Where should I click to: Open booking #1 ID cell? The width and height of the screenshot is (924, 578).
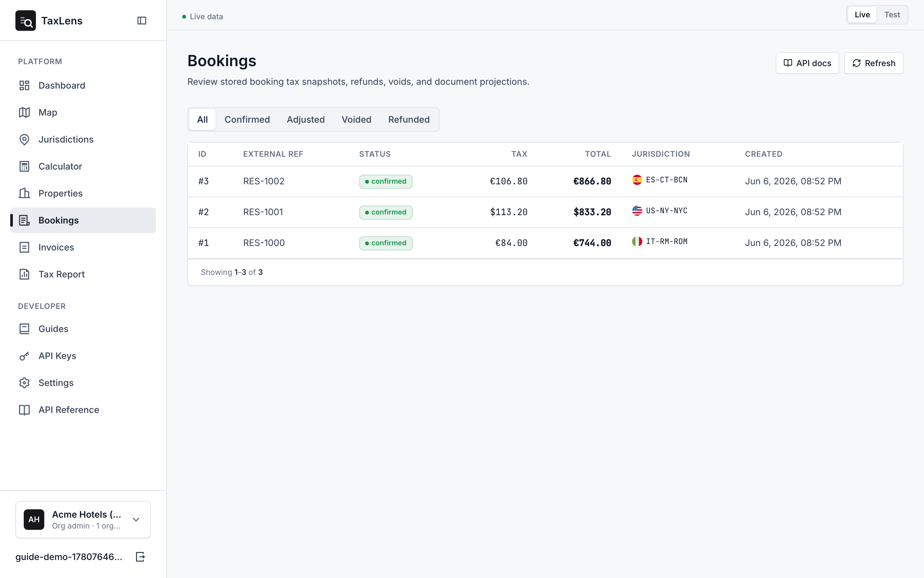203,243
